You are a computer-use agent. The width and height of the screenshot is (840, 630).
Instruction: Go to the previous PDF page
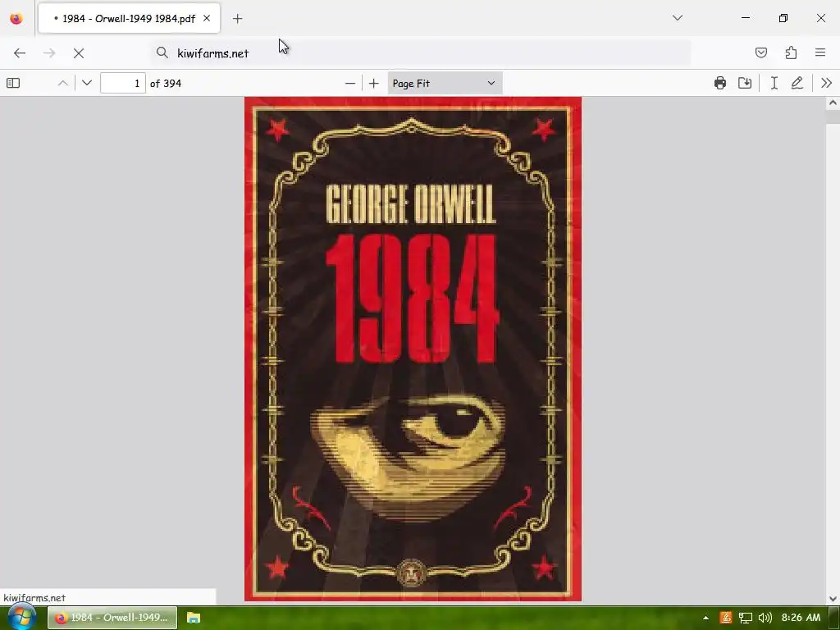pos(62,83)
